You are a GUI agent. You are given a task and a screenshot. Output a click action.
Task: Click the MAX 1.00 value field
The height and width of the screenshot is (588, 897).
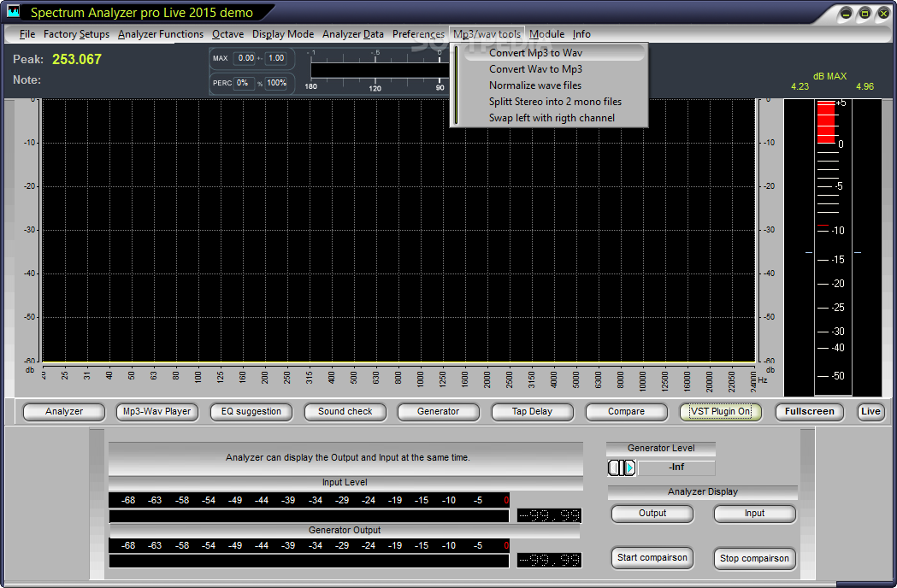[275, 58]
